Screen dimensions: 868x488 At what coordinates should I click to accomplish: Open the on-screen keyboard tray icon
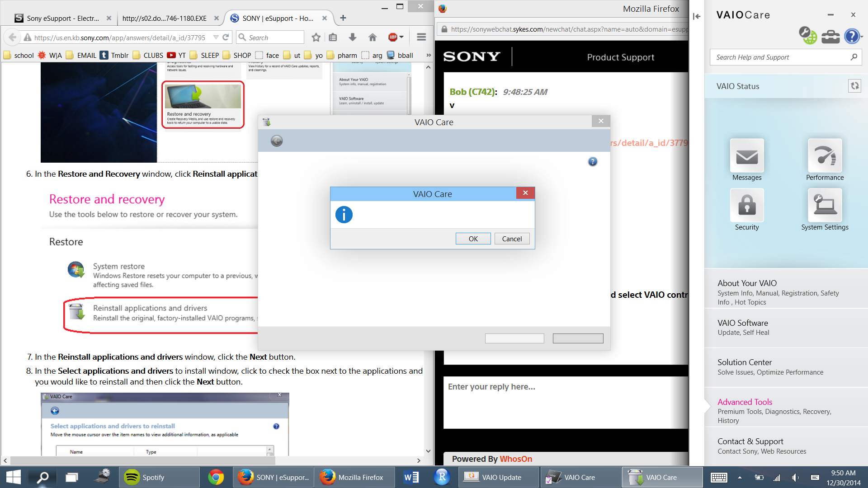pos(719,477)
